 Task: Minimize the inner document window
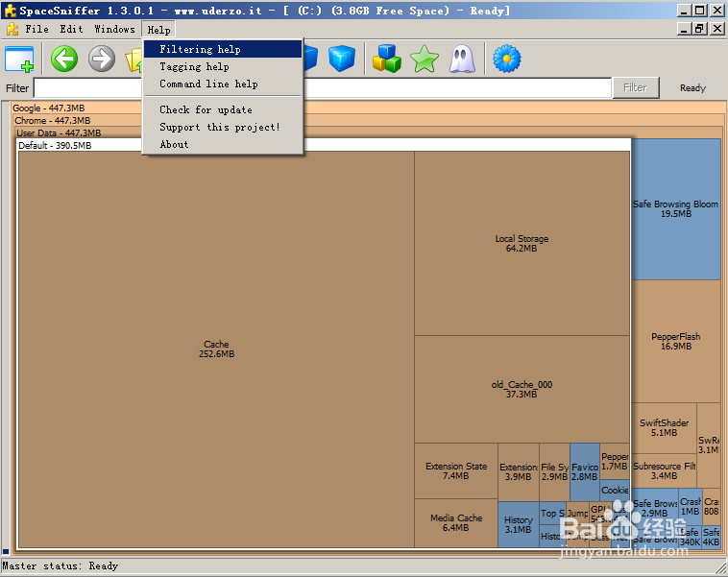click(684, 29)
